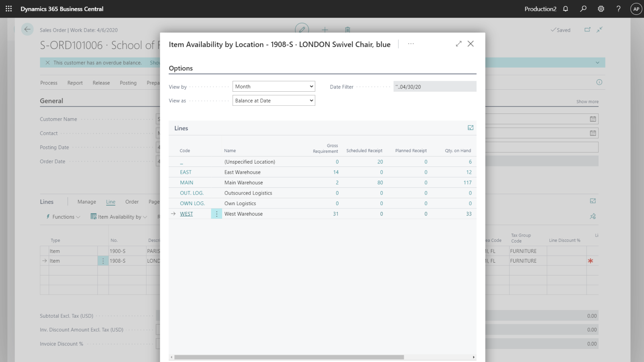Show more options for WEST row
Viewport: 644px width, 362px height.
[217, 214]
